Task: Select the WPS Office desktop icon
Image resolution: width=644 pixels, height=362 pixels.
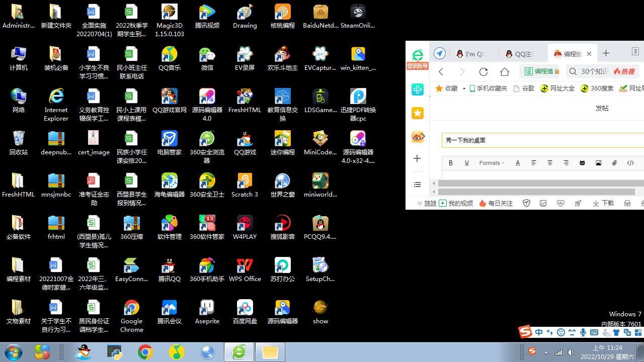Action: pyautogui.click(x=245, y=269)
